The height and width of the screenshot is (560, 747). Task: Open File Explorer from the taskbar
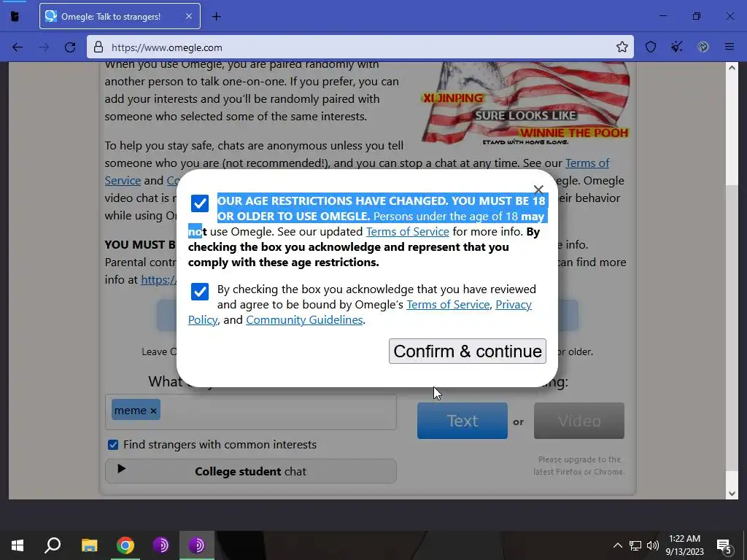click(89, 545)
